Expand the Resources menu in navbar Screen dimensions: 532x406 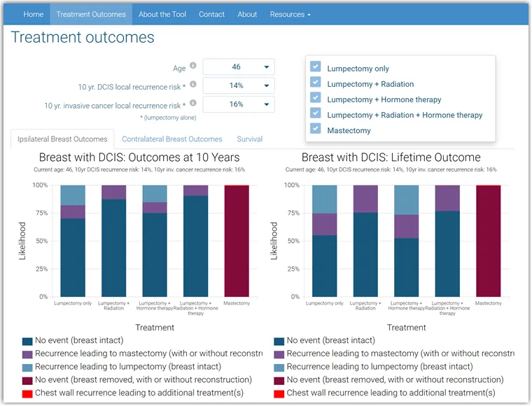point(289,14)
